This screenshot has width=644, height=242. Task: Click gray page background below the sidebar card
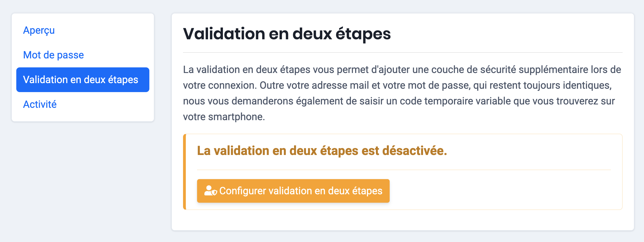pyautogui.click(x=83, y=180)
